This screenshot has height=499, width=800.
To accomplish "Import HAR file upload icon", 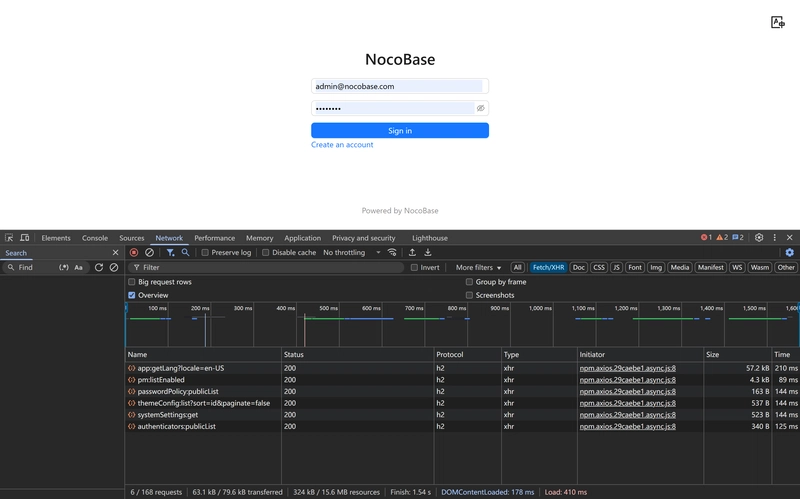I will click(x=412, y=253).
